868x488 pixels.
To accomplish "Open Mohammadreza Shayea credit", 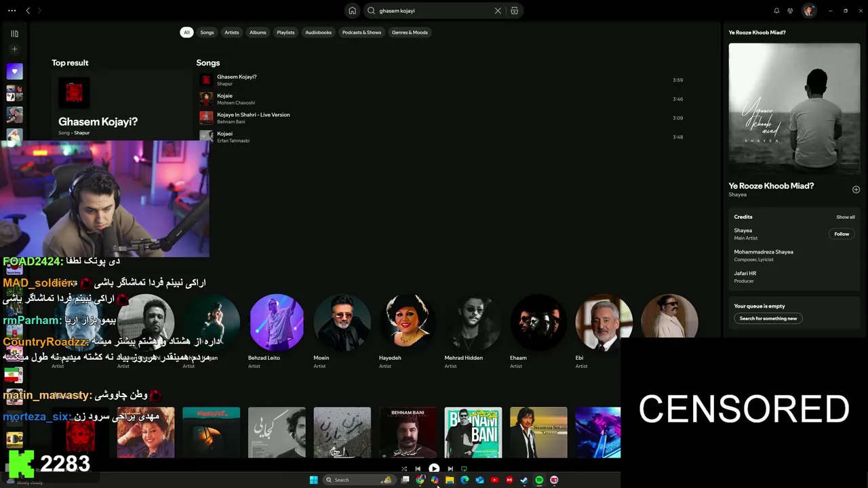I will (764, 252).
